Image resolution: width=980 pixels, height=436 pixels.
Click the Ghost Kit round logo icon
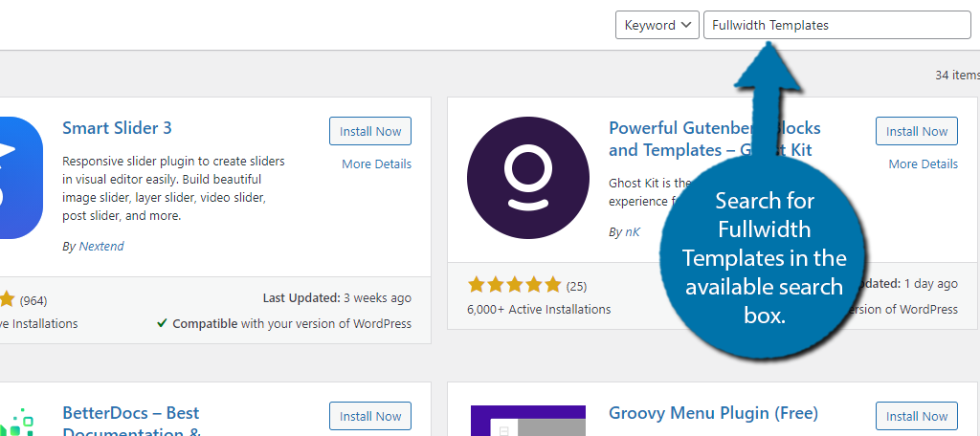tap(528, 178)
